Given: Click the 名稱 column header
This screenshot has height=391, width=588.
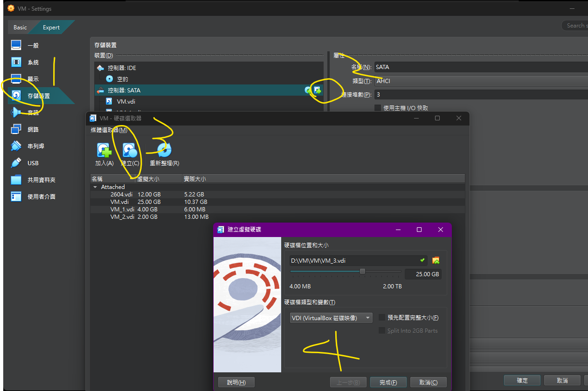Looking at the screenshot, I should point(112,179).
